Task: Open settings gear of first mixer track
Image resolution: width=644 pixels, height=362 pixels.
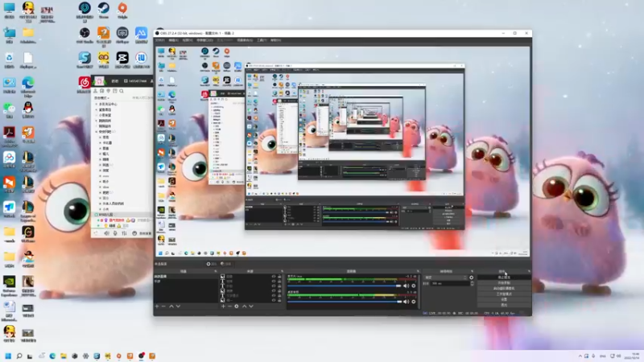Action: (x=414, y=286)
